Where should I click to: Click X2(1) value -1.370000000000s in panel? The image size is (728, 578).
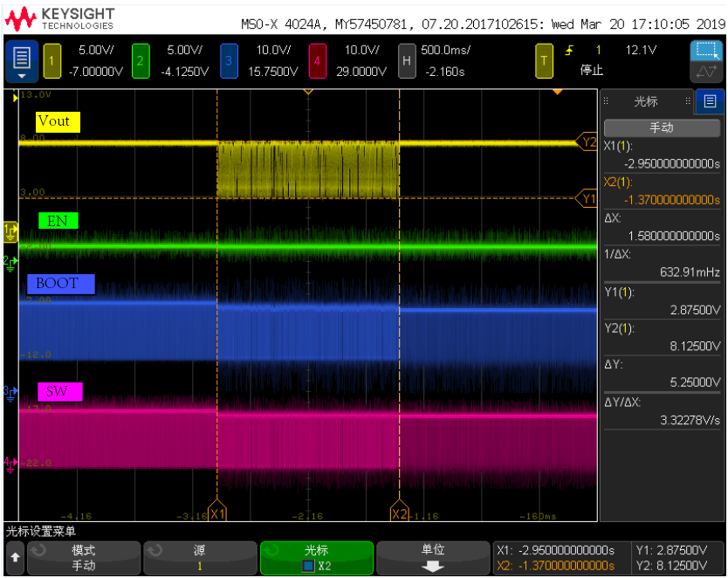(672, 200)
